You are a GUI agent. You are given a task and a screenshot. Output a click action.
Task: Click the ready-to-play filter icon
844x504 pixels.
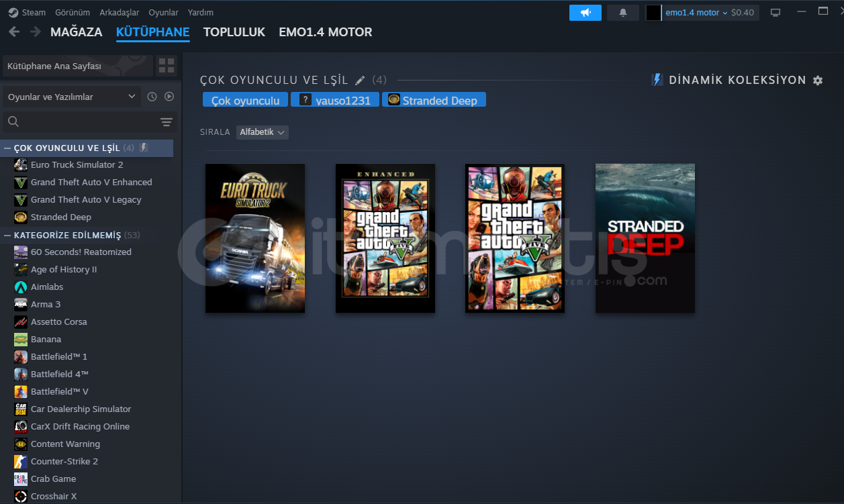[x=169, y=97]
